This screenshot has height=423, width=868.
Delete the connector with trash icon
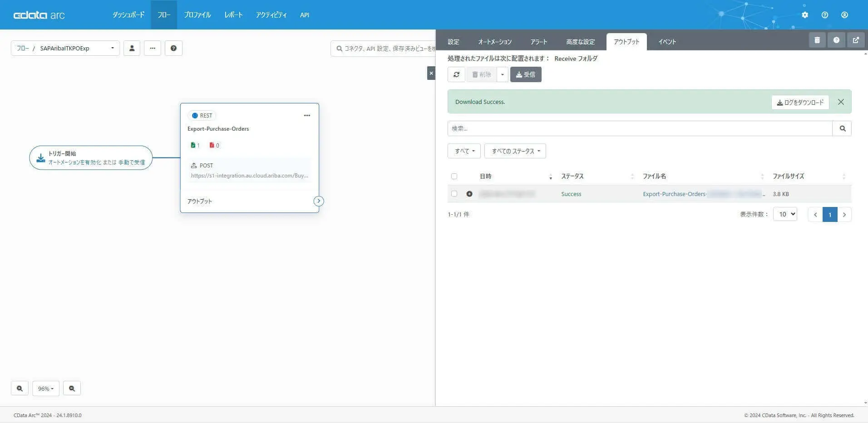coord(817,40)
